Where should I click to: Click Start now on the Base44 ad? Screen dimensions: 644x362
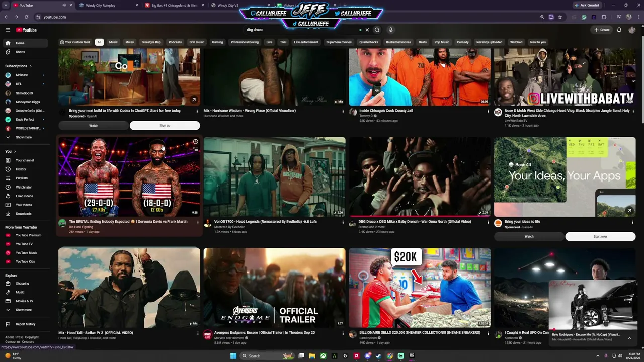pyautogui.click(x=600, y=236)
